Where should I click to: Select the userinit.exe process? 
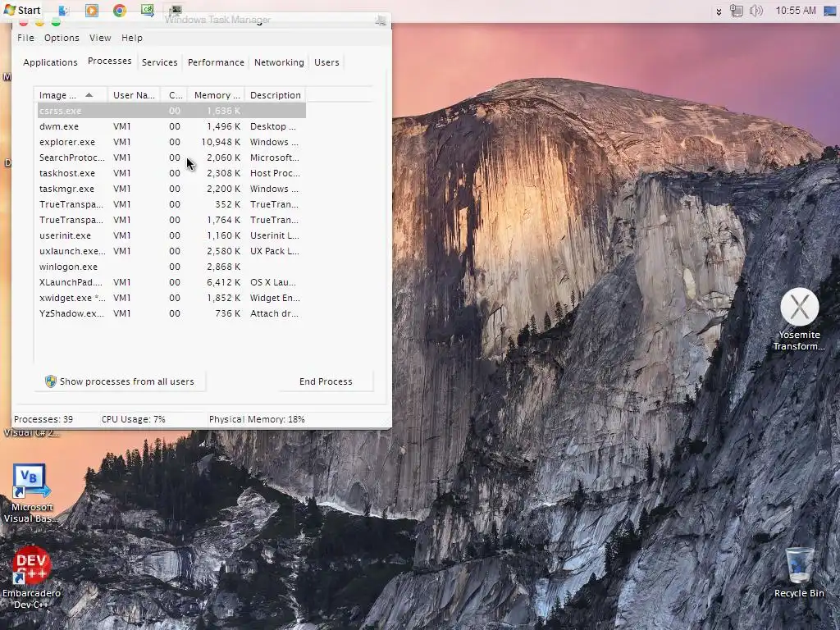coord(171,235)
